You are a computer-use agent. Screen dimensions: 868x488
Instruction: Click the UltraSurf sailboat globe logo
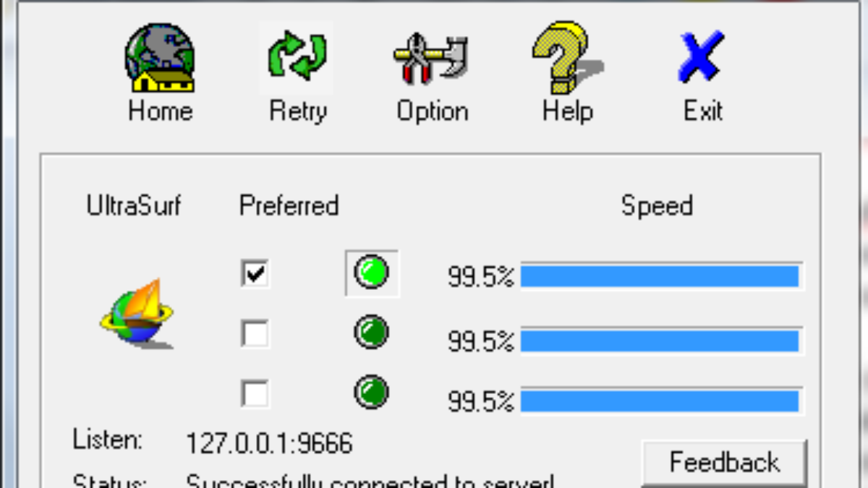click(137, 313)
